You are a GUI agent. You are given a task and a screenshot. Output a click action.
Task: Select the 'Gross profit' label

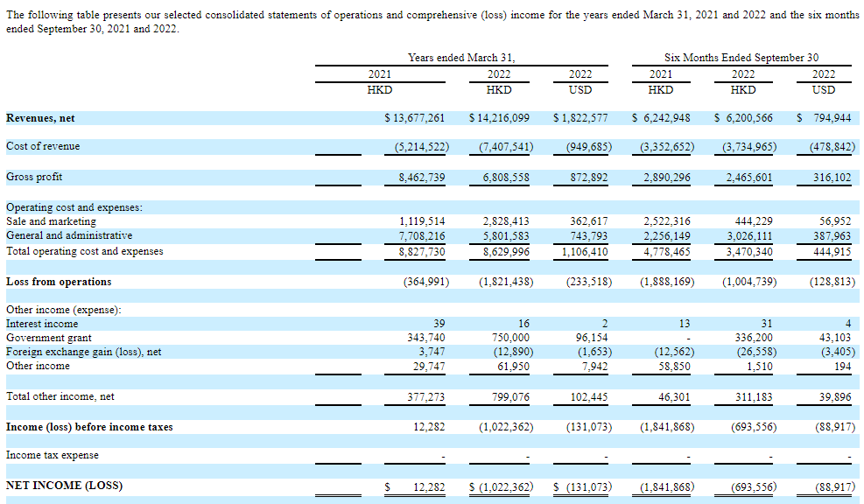coord(34,177)
